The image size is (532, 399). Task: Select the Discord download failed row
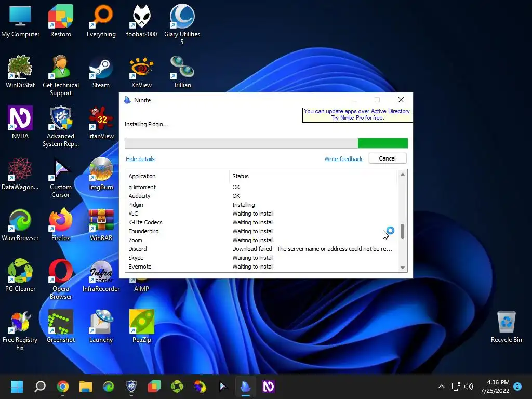(x=261, y=249)
